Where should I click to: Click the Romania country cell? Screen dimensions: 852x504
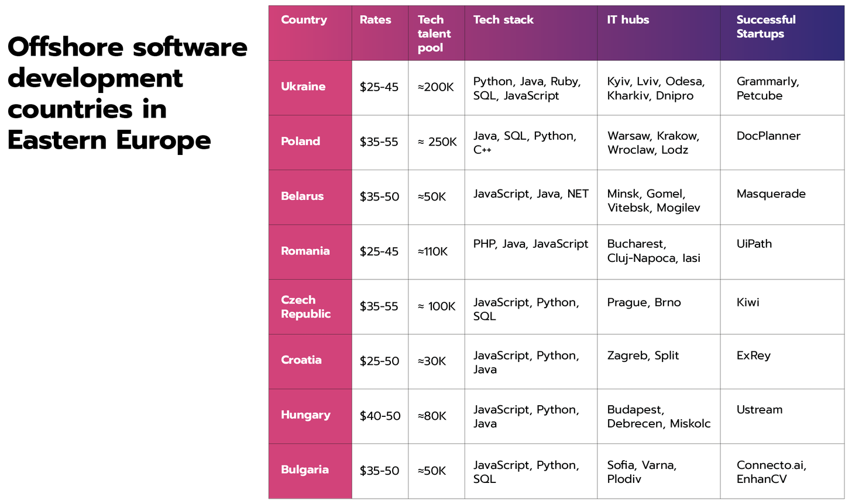[x=305, y=251]
